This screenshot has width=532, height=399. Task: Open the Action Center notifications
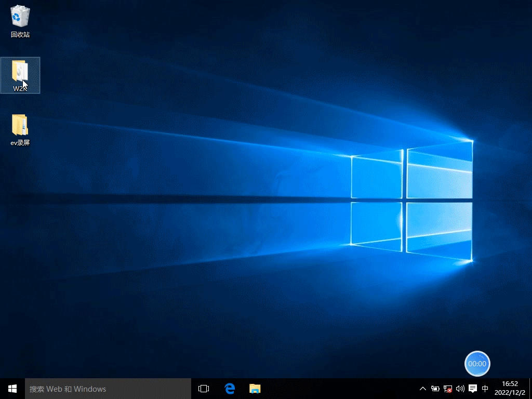coord(473,389)
